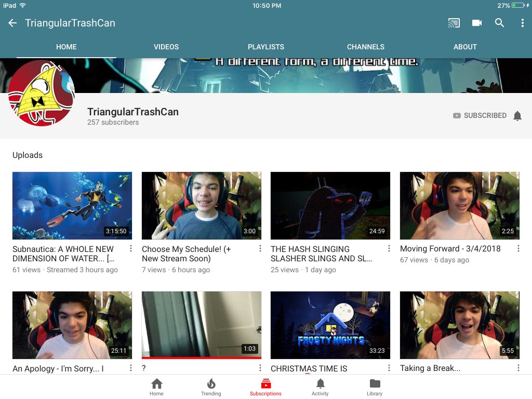Open options menu for Subnautica video
Screen dimensions: 532x399
coord(130,249)
